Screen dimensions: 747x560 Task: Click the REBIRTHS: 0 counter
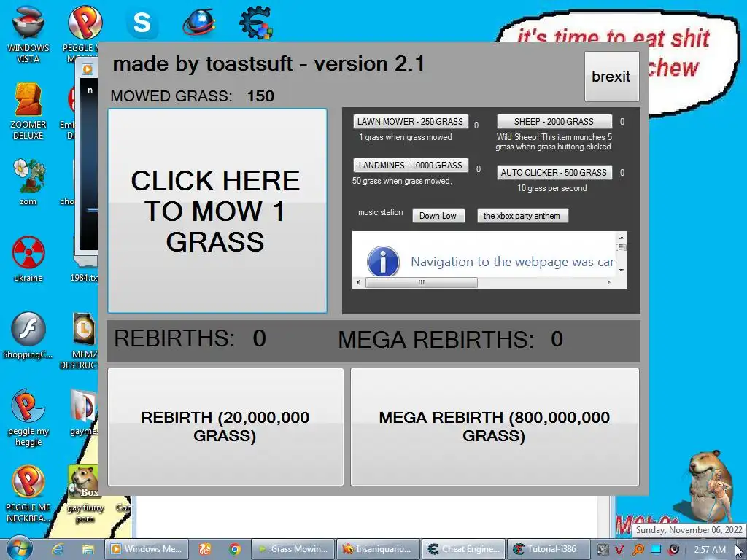[190, 338]
